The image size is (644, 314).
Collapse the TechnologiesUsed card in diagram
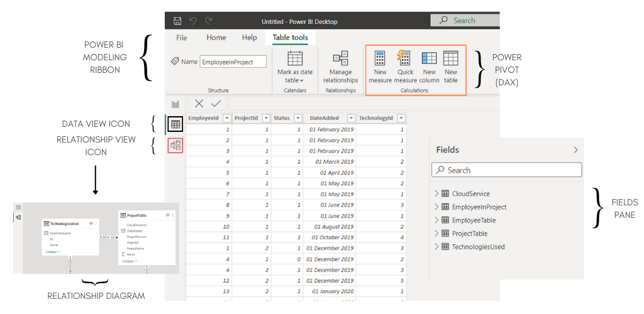(x=53, y=252)
